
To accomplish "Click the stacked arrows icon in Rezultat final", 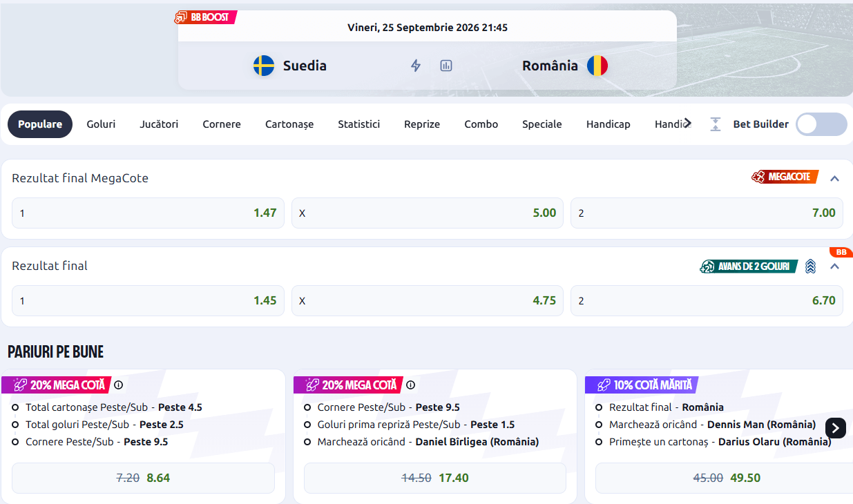I will 811,266.
